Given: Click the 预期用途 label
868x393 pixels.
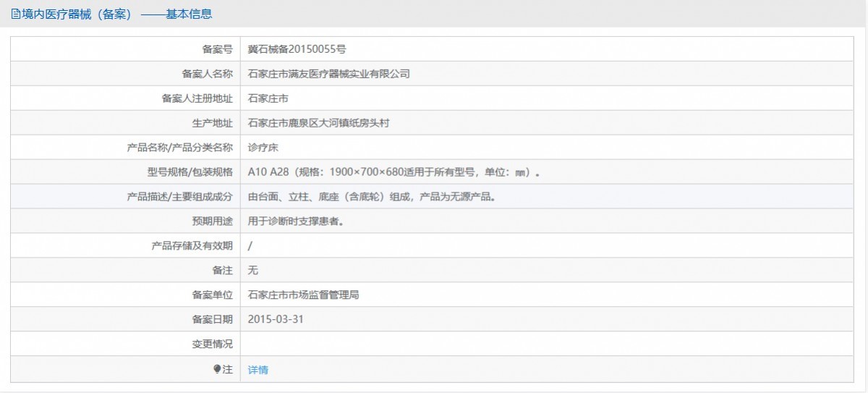Looking at the screenshot, I should (213, 221).
